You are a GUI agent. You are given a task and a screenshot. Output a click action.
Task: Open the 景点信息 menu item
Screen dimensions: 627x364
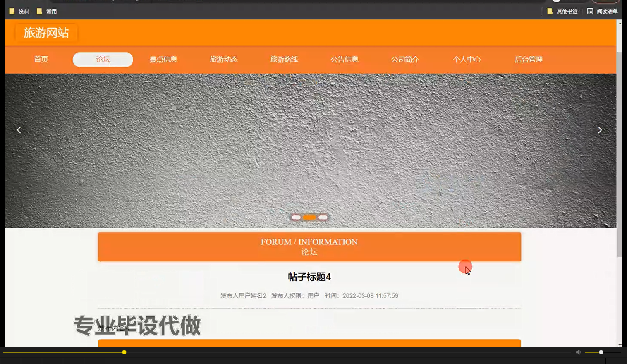tap(163, 59)
